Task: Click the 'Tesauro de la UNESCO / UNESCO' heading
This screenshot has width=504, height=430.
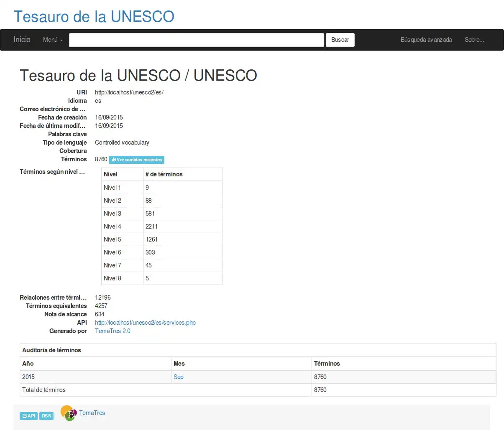Action: [x=138, y=76]
